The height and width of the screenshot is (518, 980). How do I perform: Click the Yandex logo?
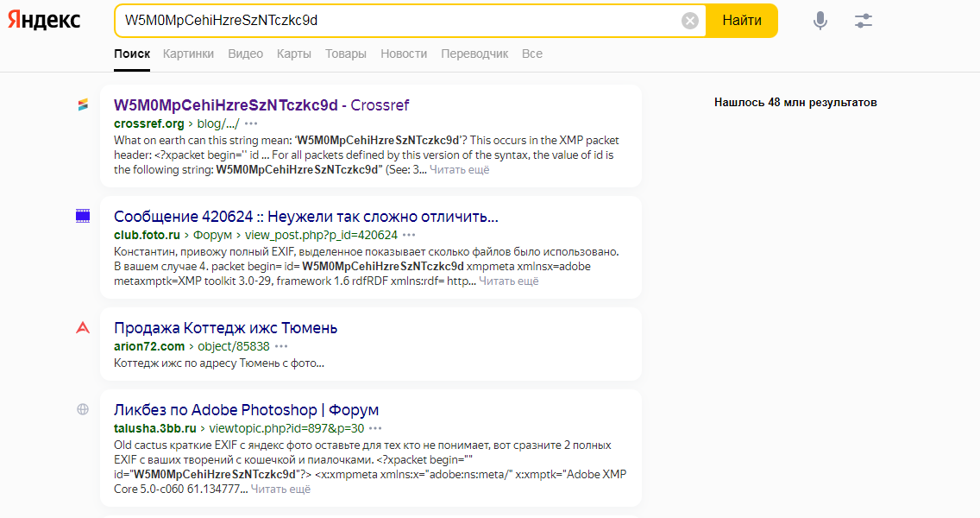coord(44,21)
